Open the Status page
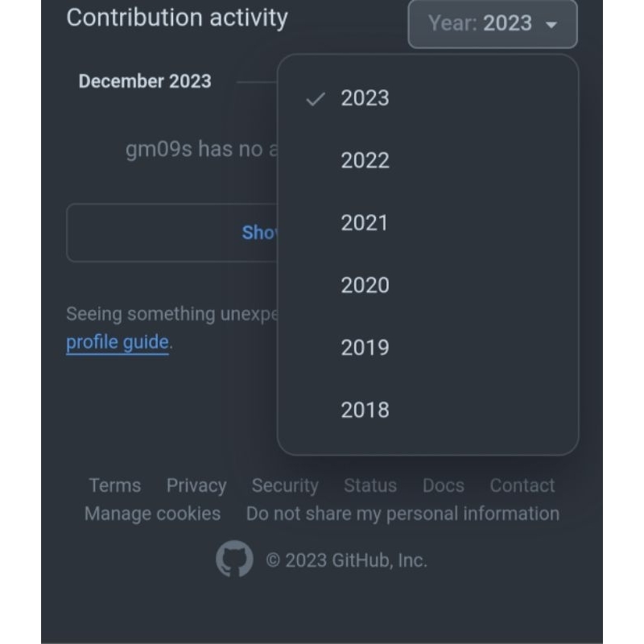 [x=369, y=485]
